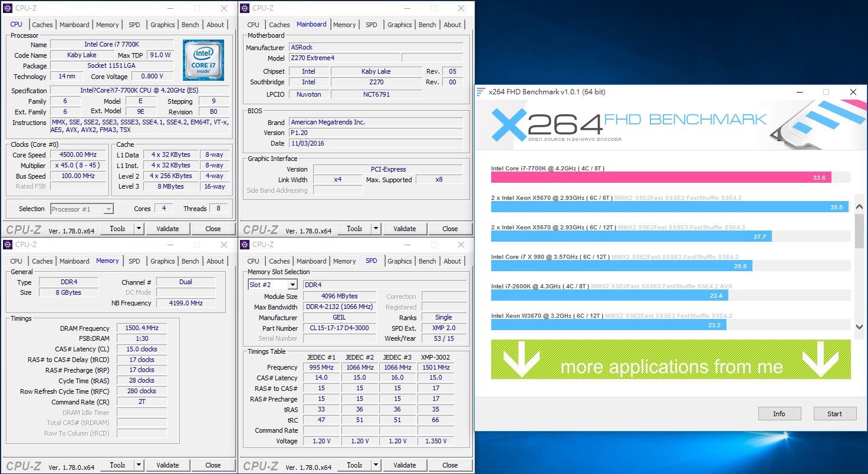
Task: Switch to Mainboard tab in the Memory window
Action: pos(74,261)
